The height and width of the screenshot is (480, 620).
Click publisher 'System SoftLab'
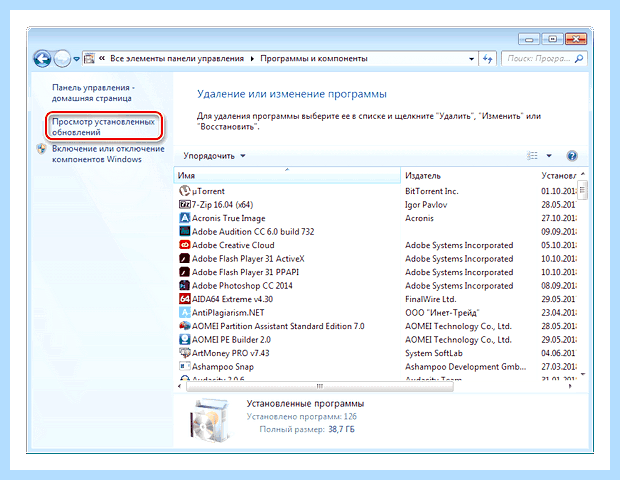click(434, 353)
